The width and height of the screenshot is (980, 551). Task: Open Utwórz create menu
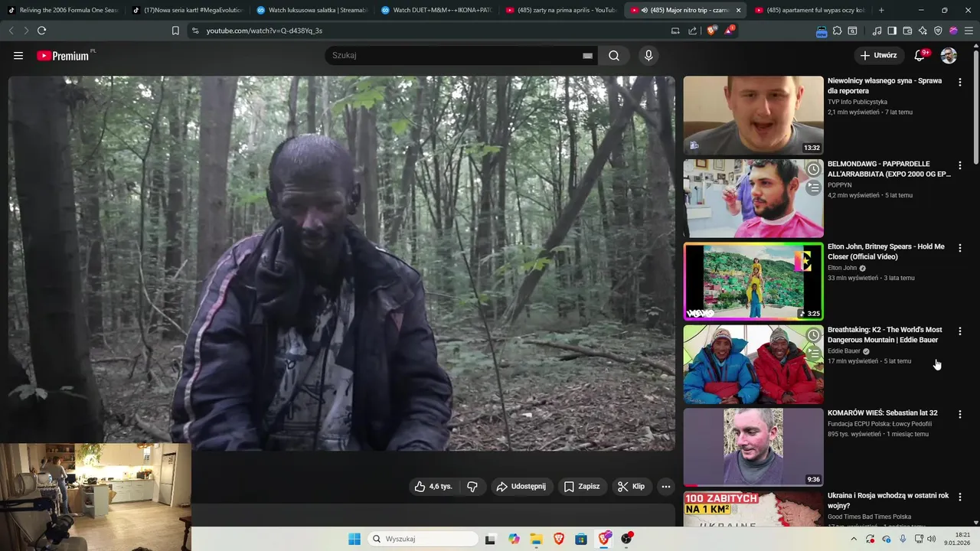879,55
